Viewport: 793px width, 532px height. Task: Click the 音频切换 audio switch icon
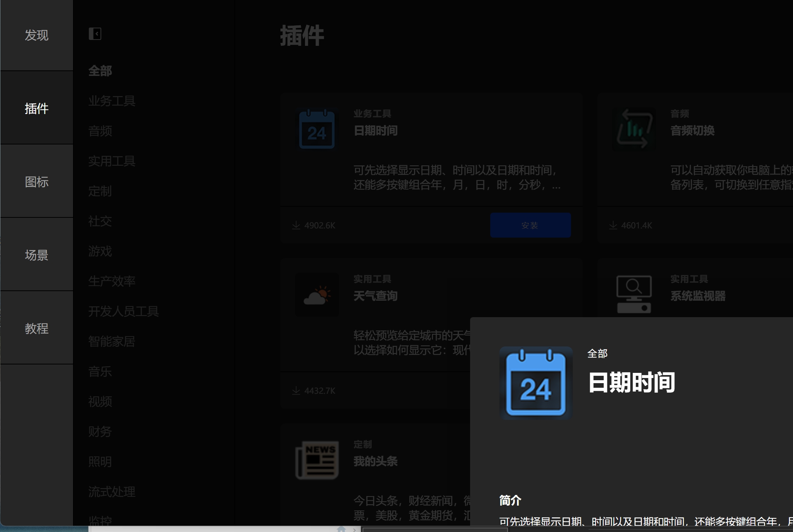tap(634, 129)
